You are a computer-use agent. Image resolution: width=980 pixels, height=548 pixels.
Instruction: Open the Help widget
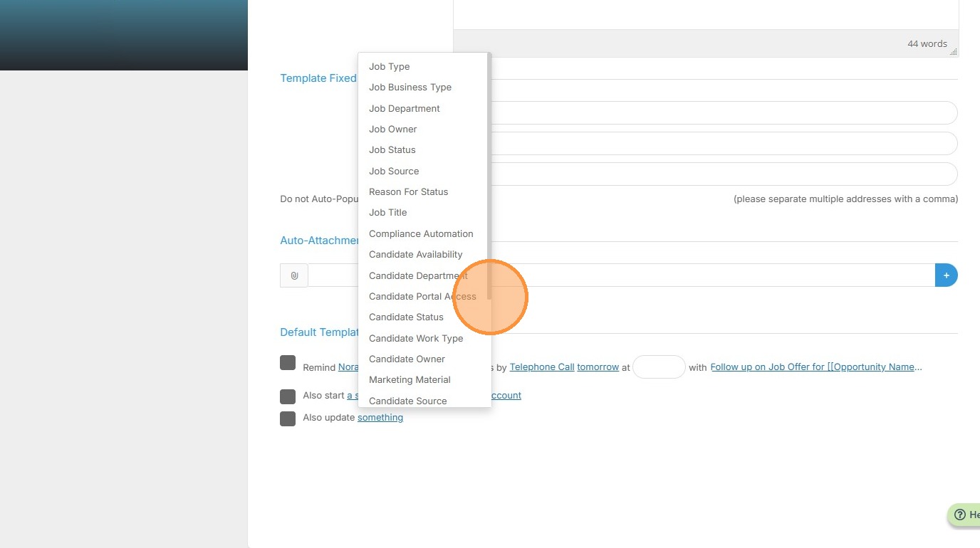[964, 515]
